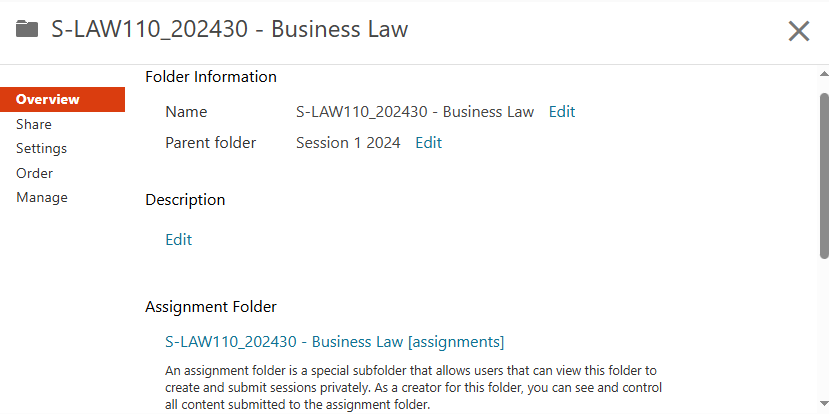
Task: Edit the folder name
Action: [x=562, y=111]
